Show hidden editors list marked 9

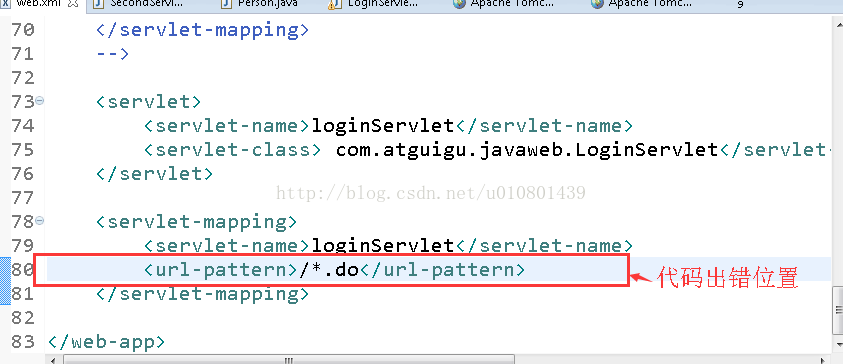point(740,4)
